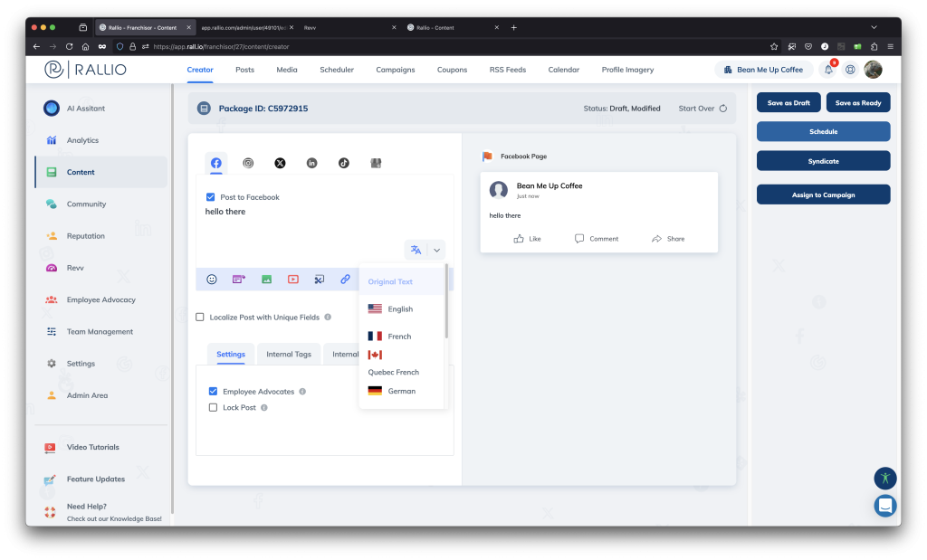Open the Scheduler tab in top navigation
This screenshot has height=560, width=927.
(x=337, y=70)
